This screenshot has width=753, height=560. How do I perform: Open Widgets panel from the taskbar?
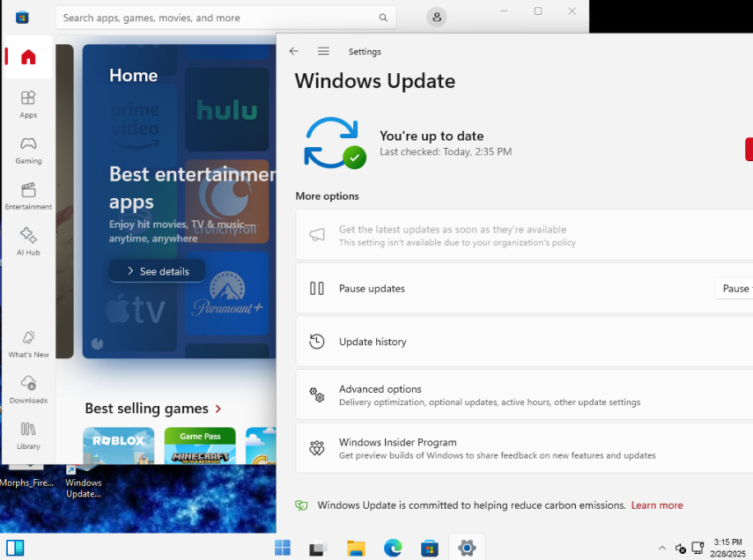tap(15, 548)
